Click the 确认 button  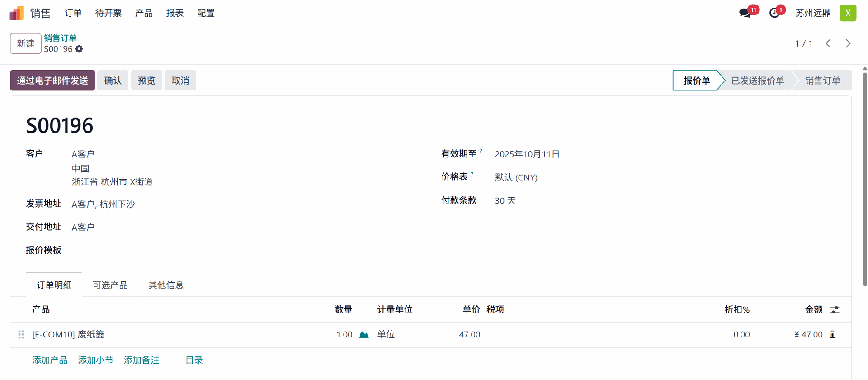113,81
